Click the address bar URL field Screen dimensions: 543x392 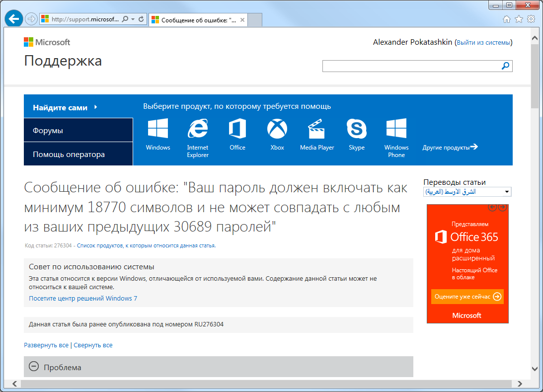[85, 19]
